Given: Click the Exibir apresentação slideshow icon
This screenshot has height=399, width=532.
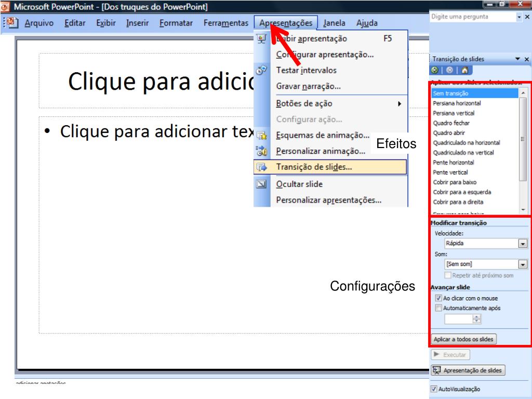Looking at the screenshot, I should pos(262,38).
